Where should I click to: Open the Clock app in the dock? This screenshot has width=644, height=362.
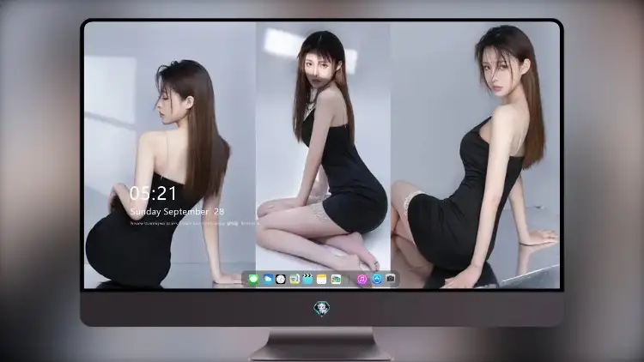tap(281, 280)
